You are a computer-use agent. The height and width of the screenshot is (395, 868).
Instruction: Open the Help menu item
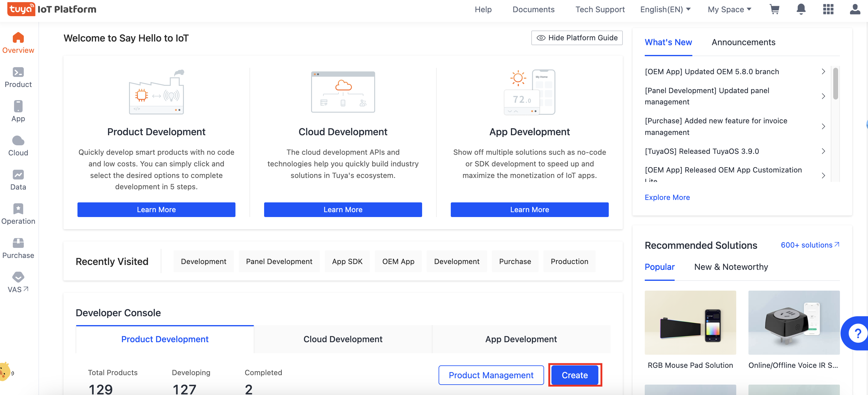(x=483, y=9)
